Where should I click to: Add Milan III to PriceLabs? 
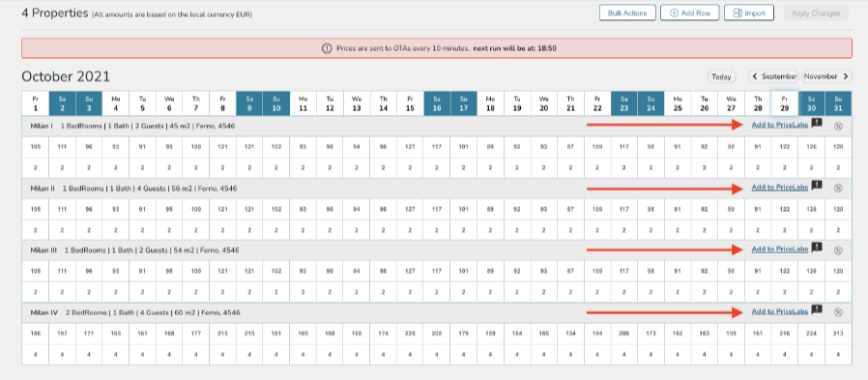(x=779, y=249)
